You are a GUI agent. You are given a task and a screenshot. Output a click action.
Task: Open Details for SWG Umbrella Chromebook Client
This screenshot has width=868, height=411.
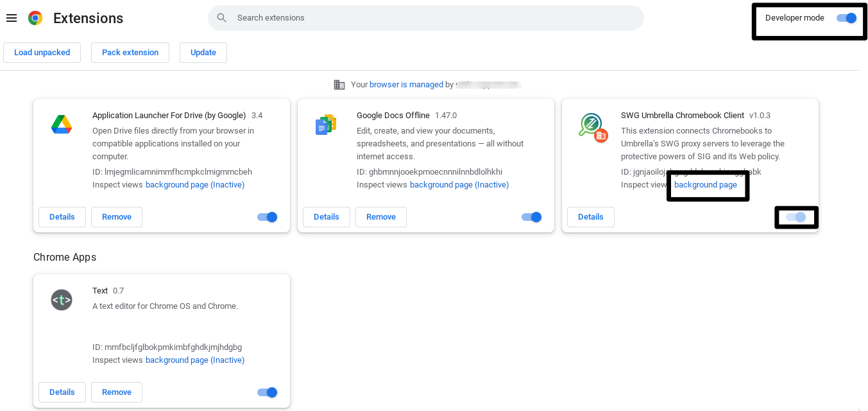pos(591,217)
